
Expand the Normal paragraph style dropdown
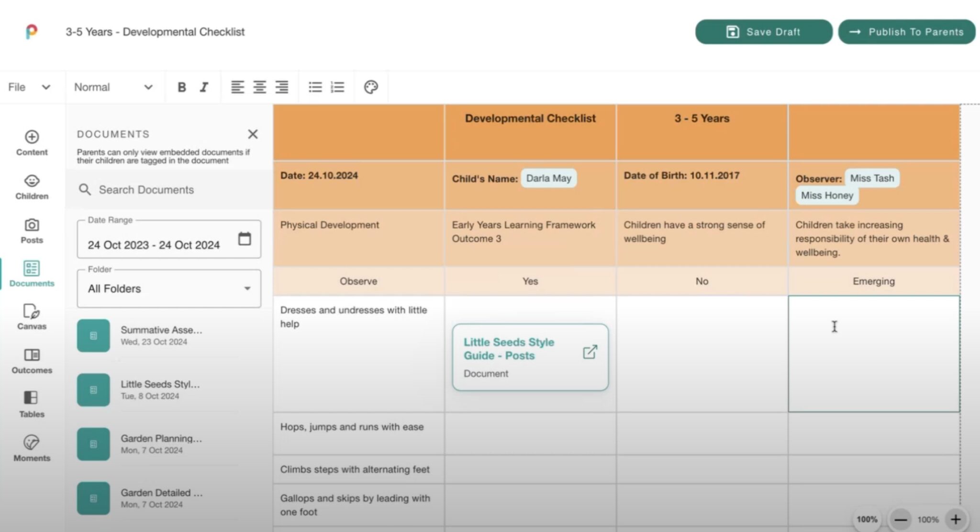(113, 87)
